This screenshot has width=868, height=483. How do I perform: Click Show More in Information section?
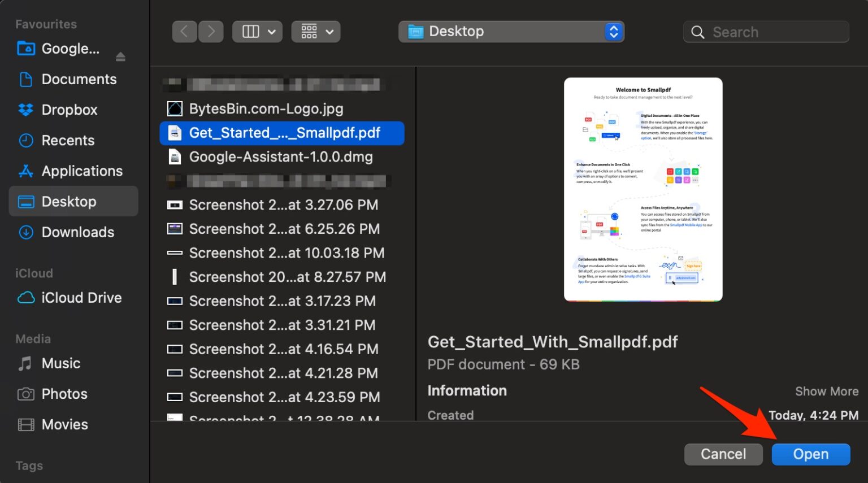pos(827,391)
